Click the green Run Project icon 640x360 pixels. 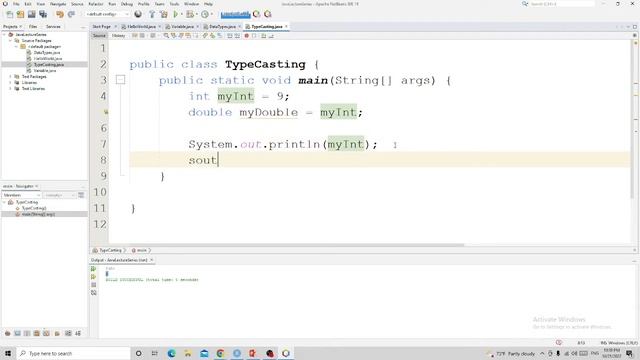(x=176, y=14)
